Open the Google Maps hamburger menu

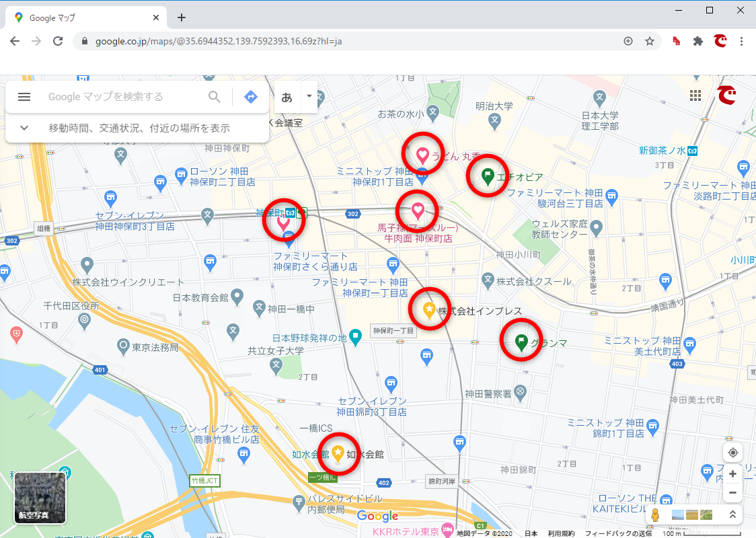24,97
